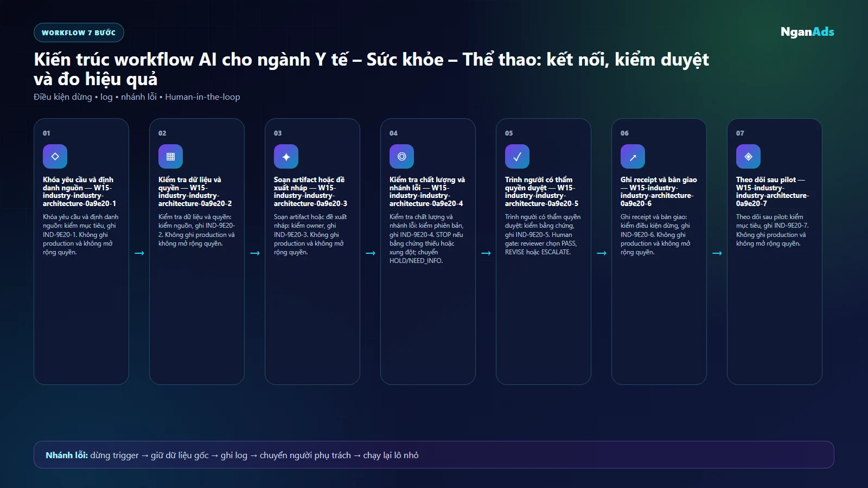Click step number label '05'
This screenshot has width=868, height=488.
(x=509, y=133)
